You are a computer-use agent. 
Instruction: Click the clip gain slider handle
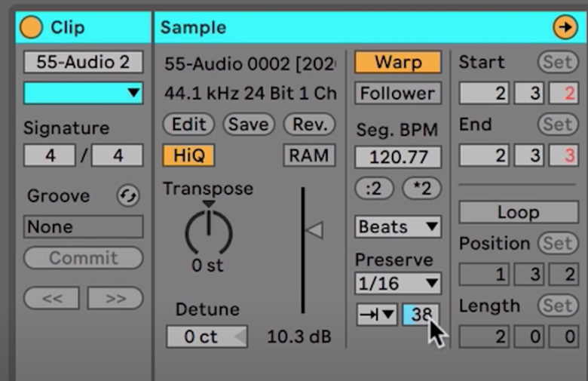pos(314,230)
